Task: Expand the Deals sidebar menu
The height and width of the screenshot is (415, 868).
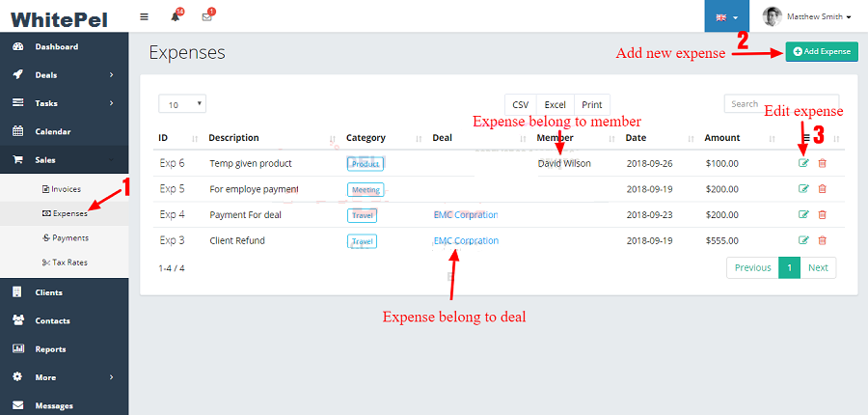Action: tap(64, 74)
